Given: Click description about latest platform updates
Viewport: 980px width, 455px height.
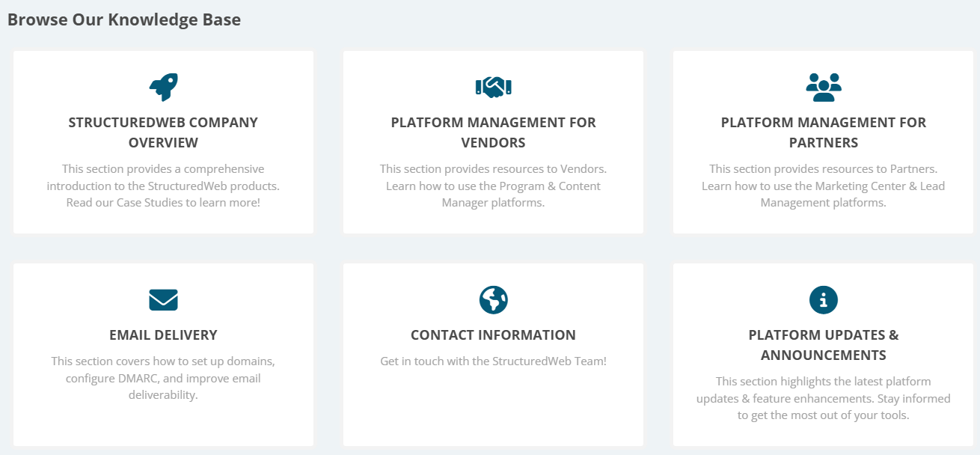Looking at the screenshot, I should point(824,398).
